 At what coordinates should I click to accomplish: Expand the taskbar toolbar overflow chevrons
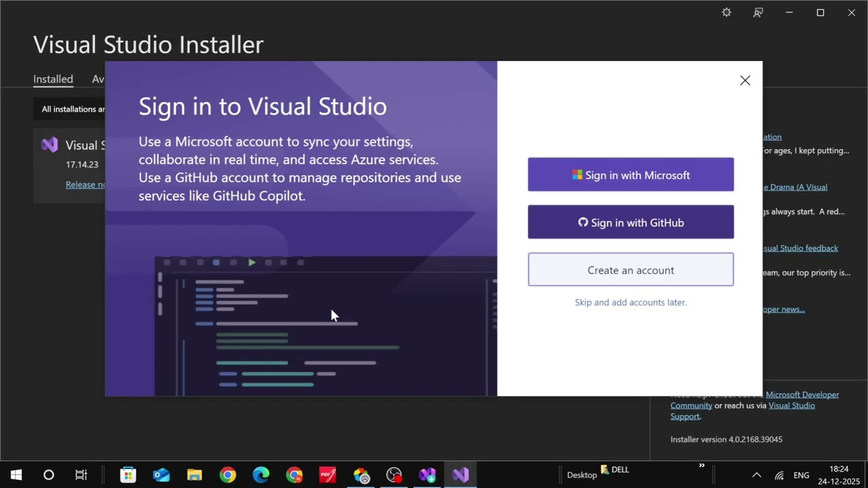(702, 466)
